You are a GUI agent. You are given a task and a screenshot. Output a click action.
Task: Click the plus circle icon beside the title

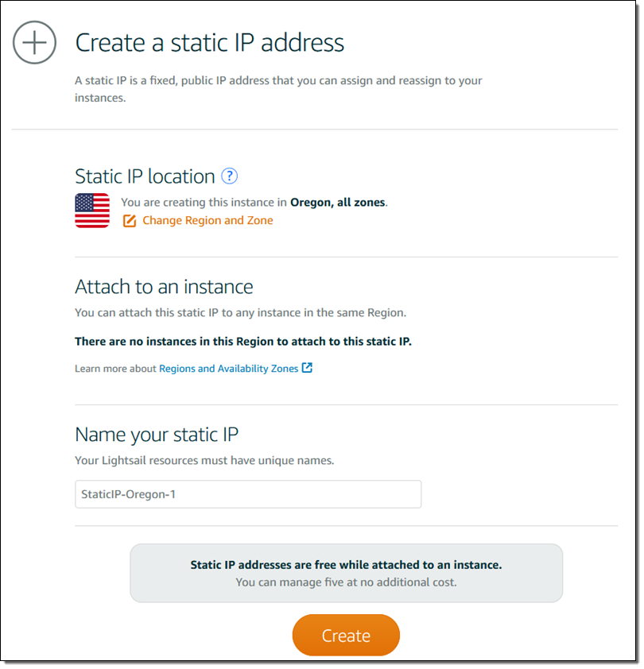[34, 42]
